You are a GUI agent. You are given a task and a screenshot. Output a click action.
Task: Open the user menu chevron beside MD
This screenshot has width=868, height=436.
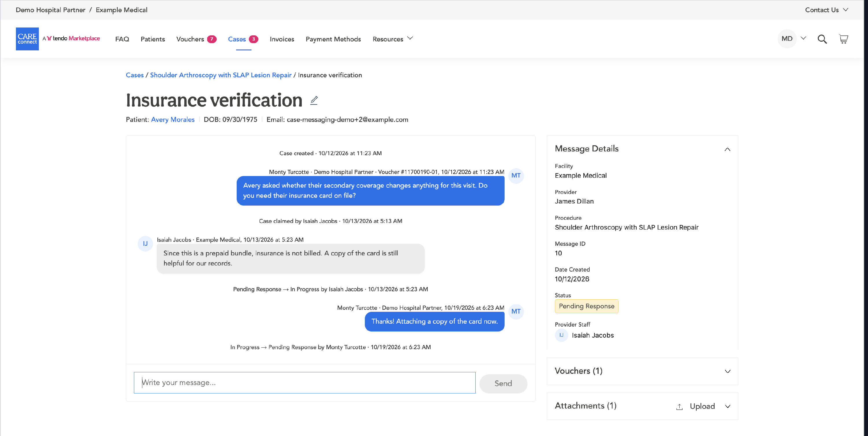click(803, 38)
